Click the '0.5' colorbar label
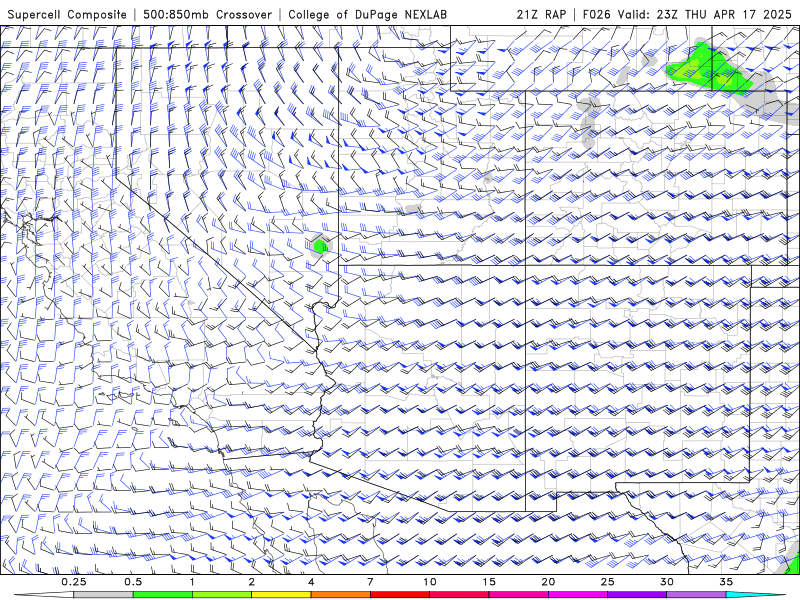The width and height of the screenshot is (800, 600). tap(133, 582)
